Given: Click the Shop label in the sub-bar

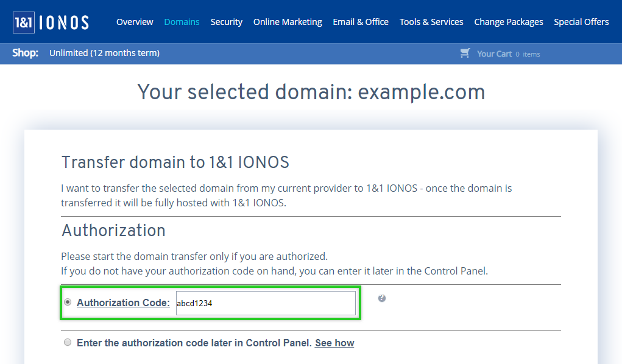Looking at the screenshot, I should click(x=25, y=53).
